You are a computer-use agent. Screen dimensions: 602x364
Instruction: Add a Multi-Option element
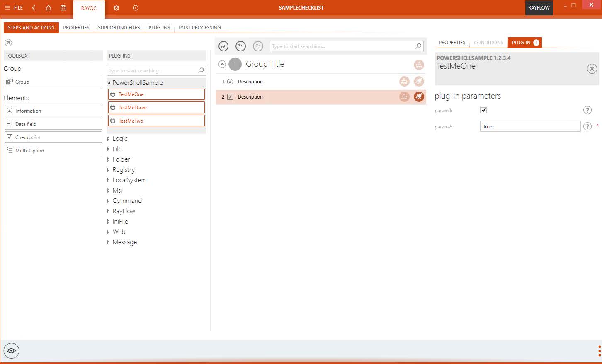tap(53, 150)
